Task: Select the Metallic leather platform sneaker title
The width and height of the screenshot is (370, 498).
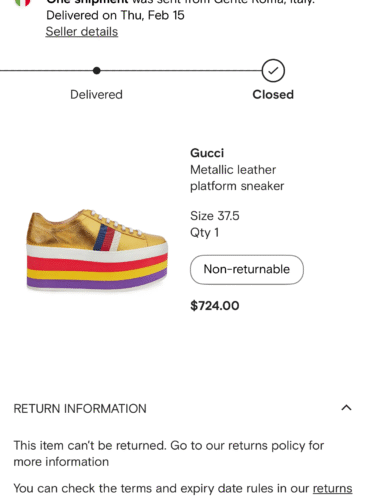Action: pos(237,178)
